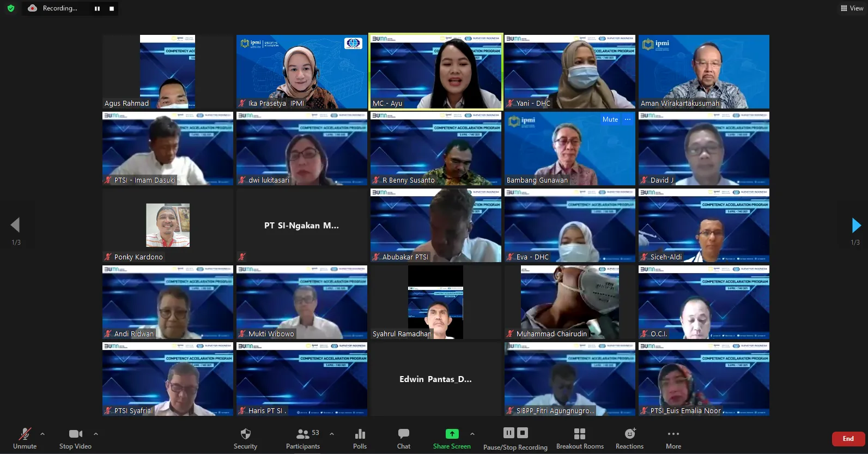Open options menu on Bambang Gunawan tile
The width and height of the screenshot is (868, 454).
point(628,119)
